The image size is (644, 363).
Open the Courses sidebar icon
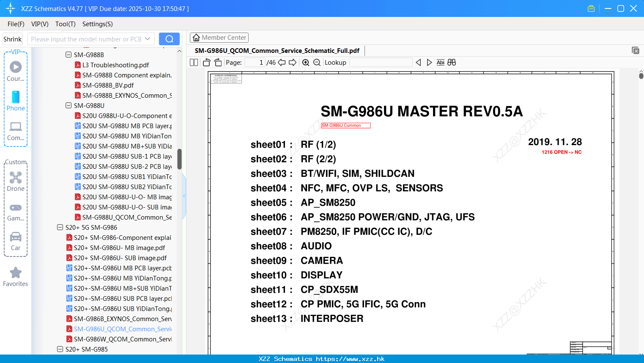[16, 71]
